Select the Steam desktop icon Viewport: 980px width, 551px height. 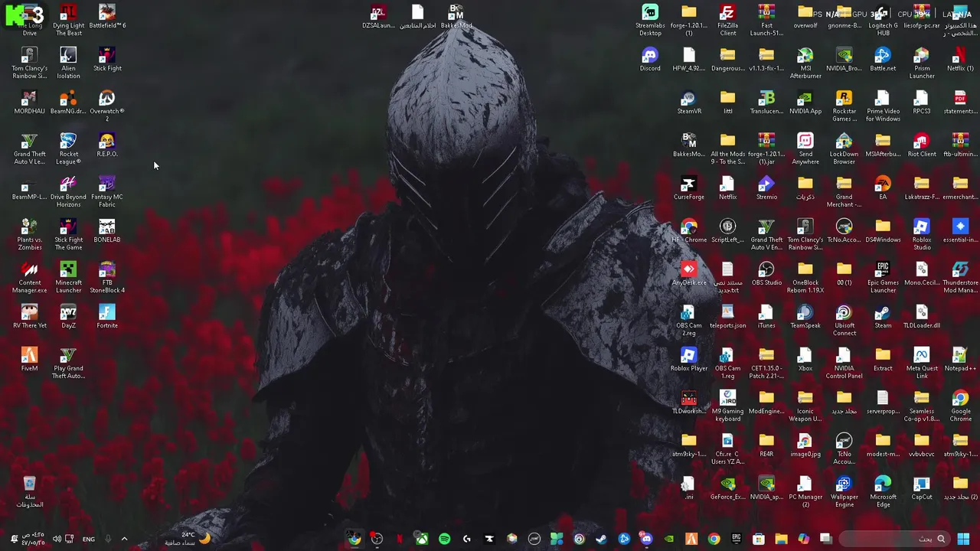pyautogui.click(x=883, y=318)
